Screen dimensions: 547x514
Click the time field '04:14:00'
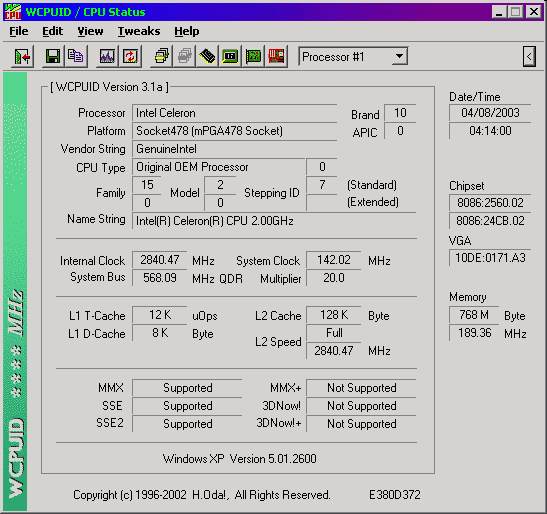(x=490, y=131)
